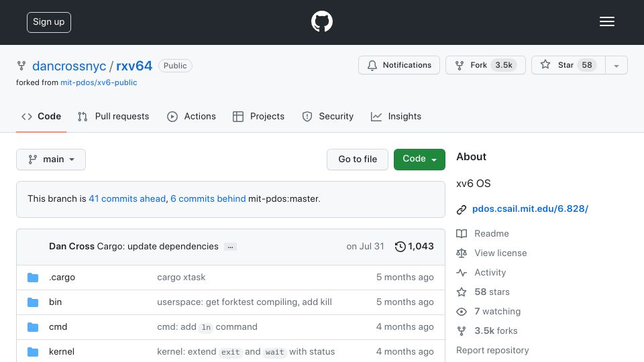This screenshot has width=644, height=362.
Task: Click the 3.5k fork count badge
Action: click(x=504, y=65)
